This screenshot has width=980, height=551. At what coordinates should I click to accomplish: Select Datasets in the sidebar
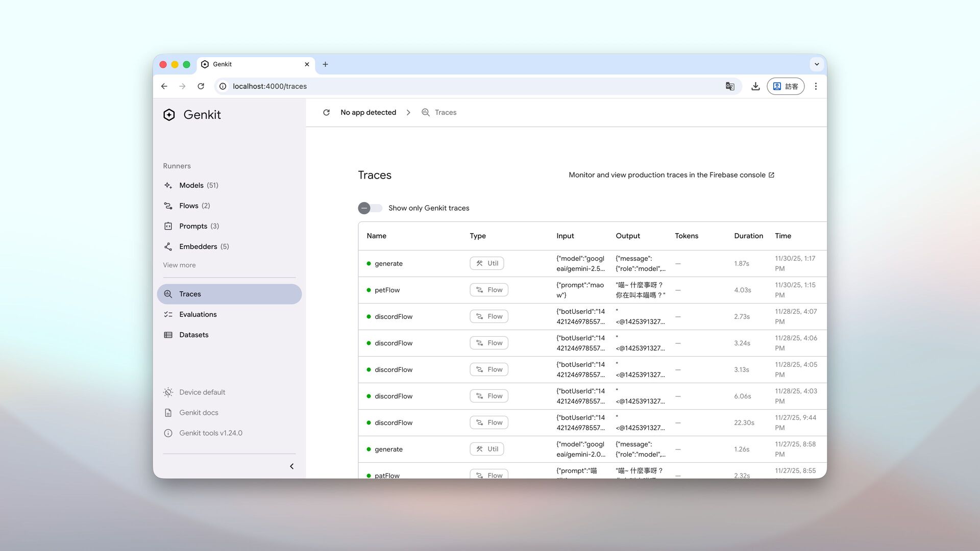(x=194, y=335)
